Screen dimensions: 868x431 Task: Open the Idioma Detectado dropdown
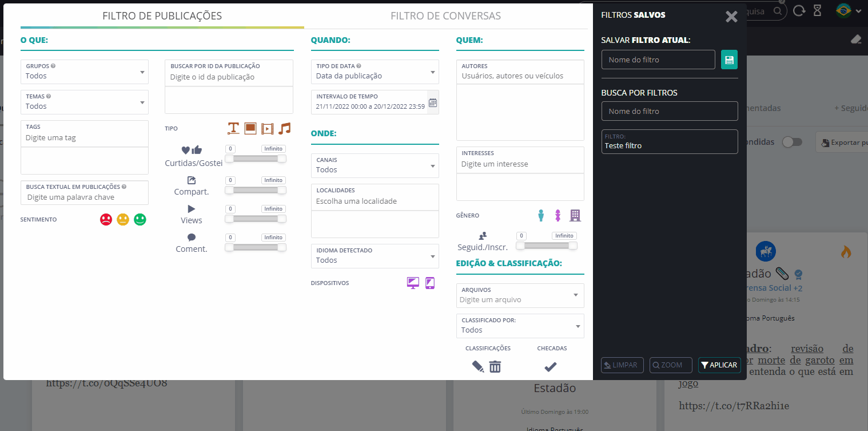tap(375, 256)
